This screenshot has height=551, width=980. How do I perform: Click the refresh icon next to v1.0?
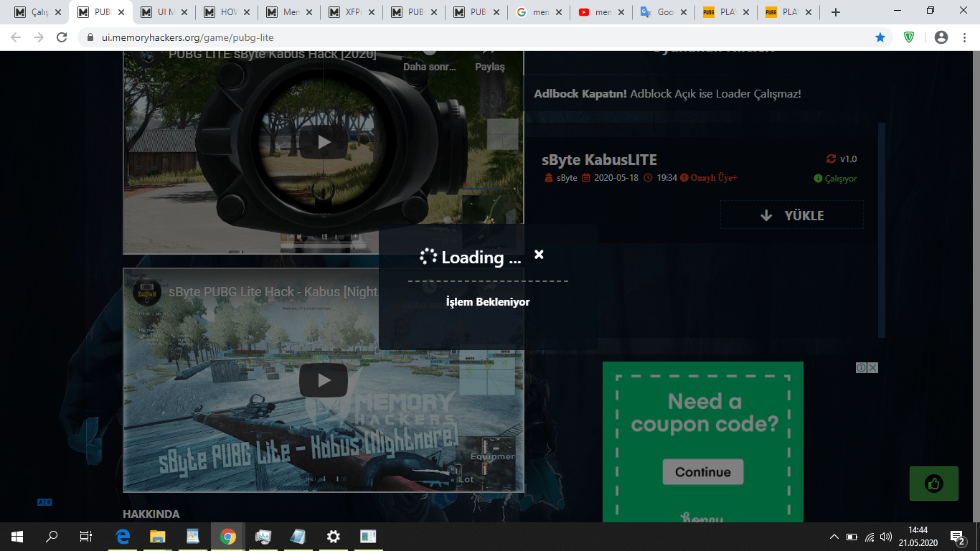tap(831, 159)
